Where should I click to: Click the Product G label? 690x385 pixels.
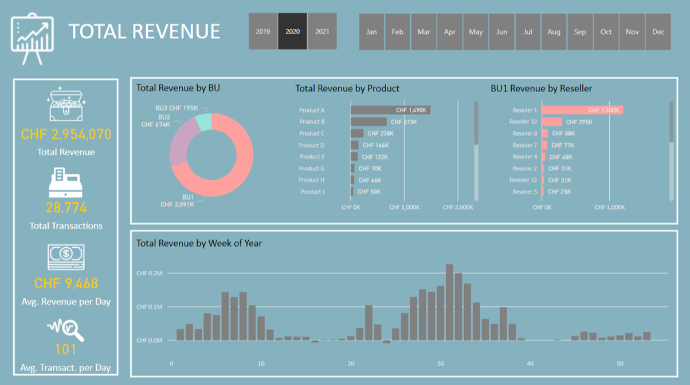coord(312,169)
